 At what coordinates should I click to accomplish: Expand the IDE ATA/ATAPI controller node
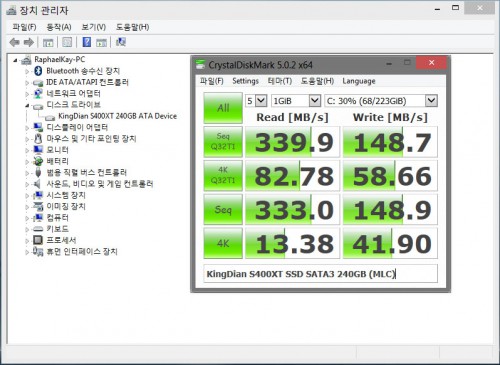tap(27, 82)
